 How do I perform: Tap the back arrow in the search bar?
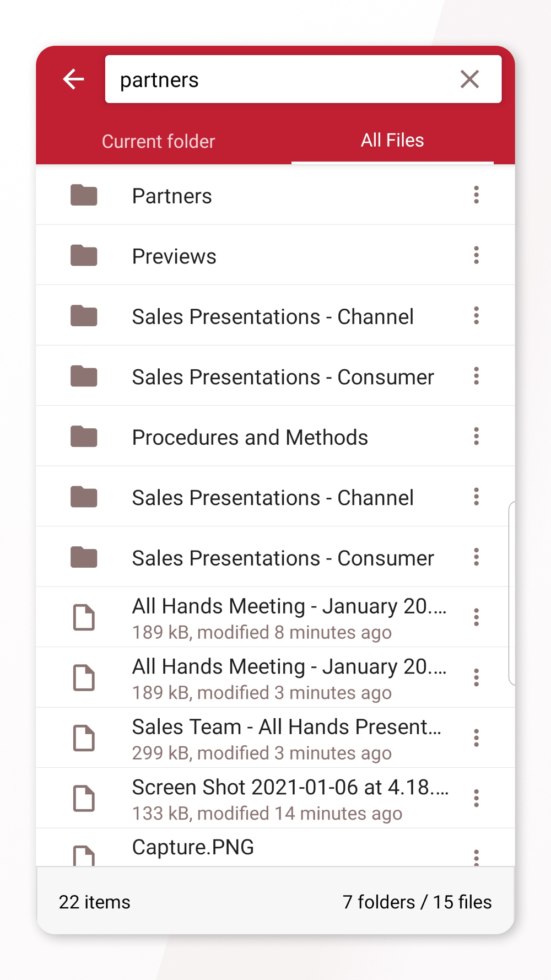(73, 79)
